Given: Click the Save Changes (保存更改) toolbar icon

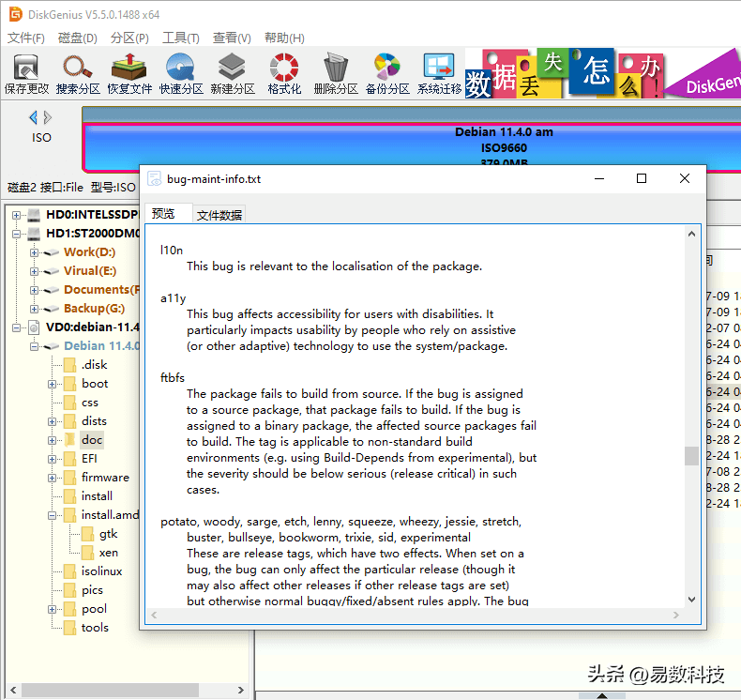Looking at the screenshot, I should [26, 73].
